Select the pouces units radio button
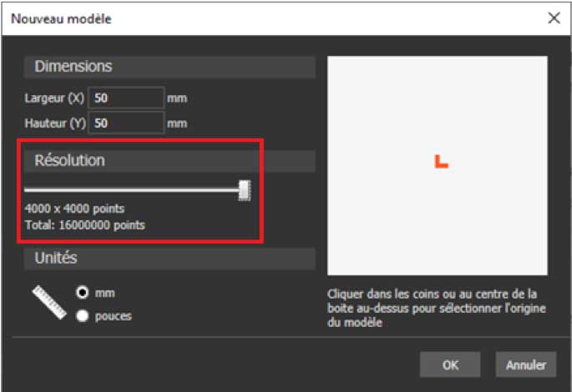The image size is (572, 392). 83,315
